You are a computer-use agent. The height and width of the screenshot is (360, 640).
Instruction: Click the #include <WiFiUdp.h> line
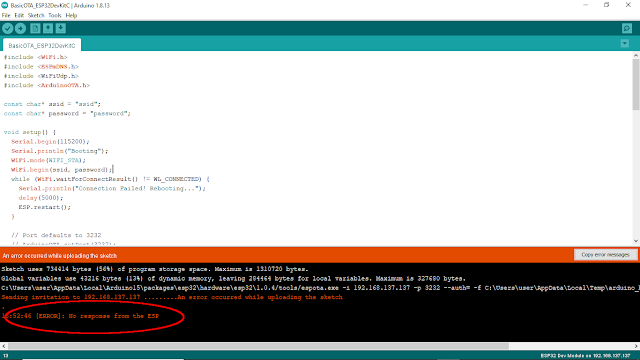(x=41, y=76)
